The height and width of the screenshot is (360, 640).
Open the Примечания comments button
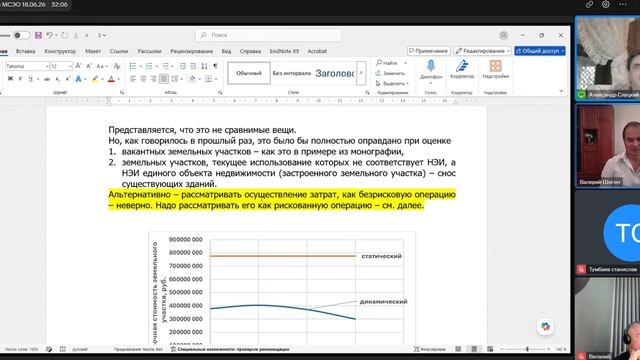click(429, 51)
